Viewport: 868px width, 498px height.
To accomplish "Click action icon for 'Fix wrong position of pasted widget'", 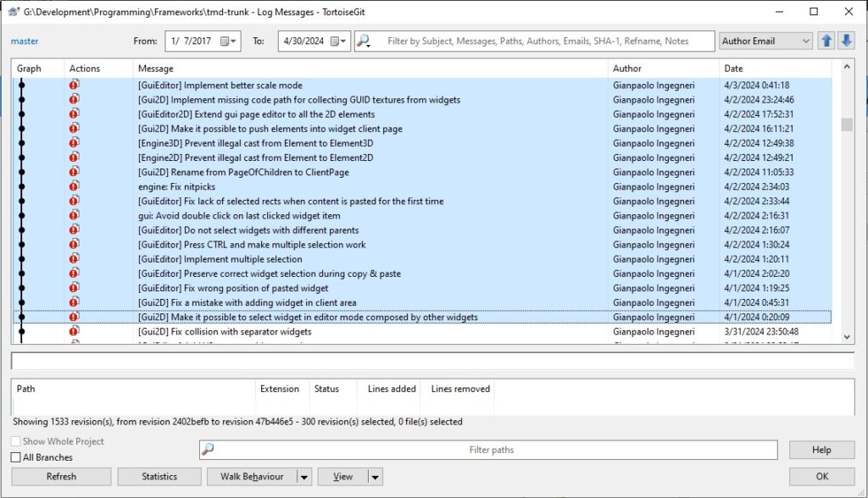I will coord(75,288).
